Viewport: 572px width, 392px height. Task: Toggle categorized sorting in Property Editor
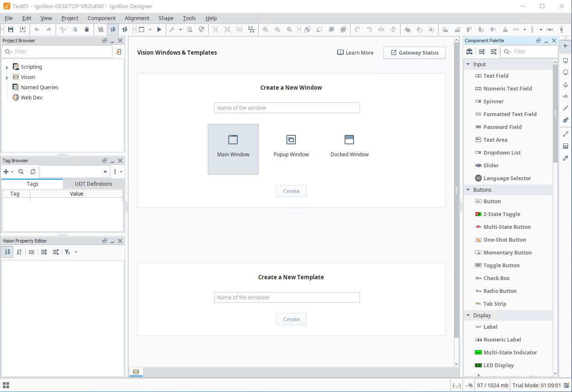(7, 252)
